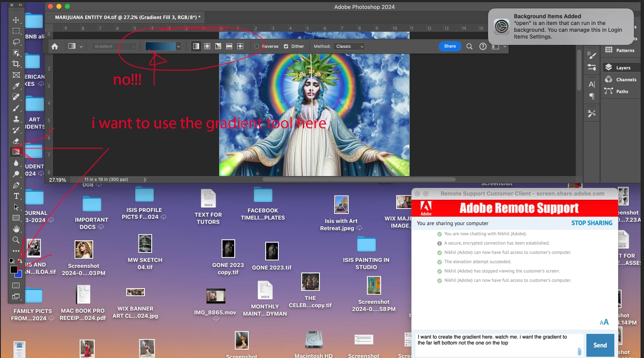Open the gradient preview picker swatch
This screenshot has width=644, height=358.
click(x=160, y=47)
